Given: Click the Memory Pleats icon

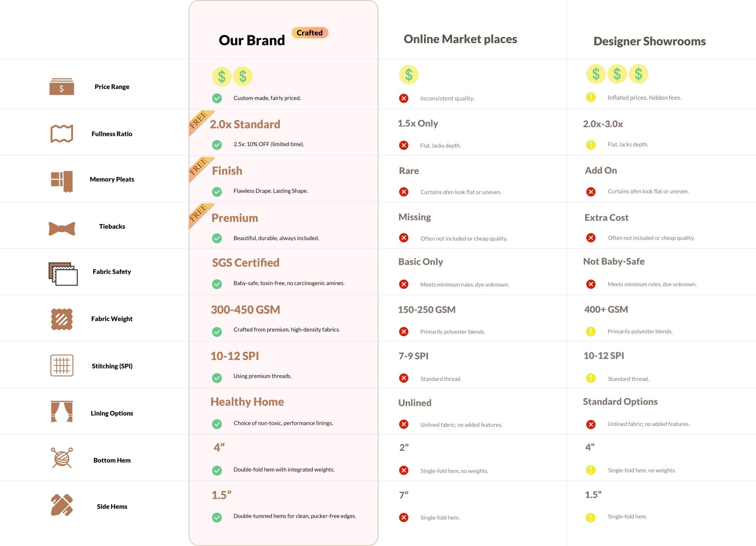Looking at the screenshot, I should pyautogui.click(x=62, y=181).
